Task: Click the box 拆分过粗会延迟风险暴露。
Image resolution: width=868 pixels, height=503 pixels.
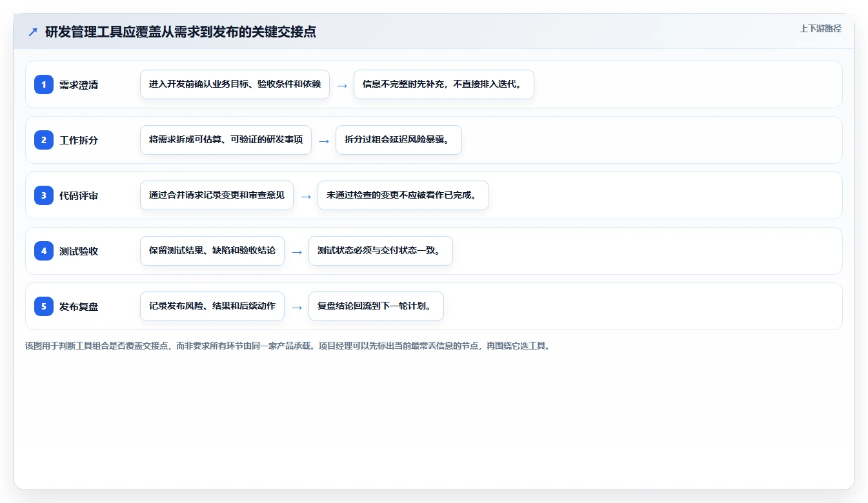Action: coord(399,140)
